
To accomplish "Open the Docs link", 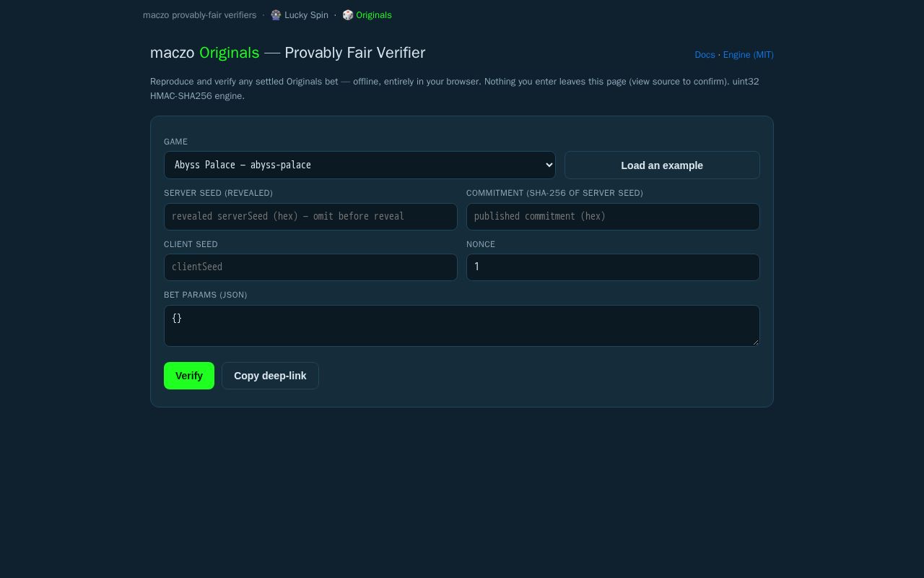I will [x=705, y=55].
